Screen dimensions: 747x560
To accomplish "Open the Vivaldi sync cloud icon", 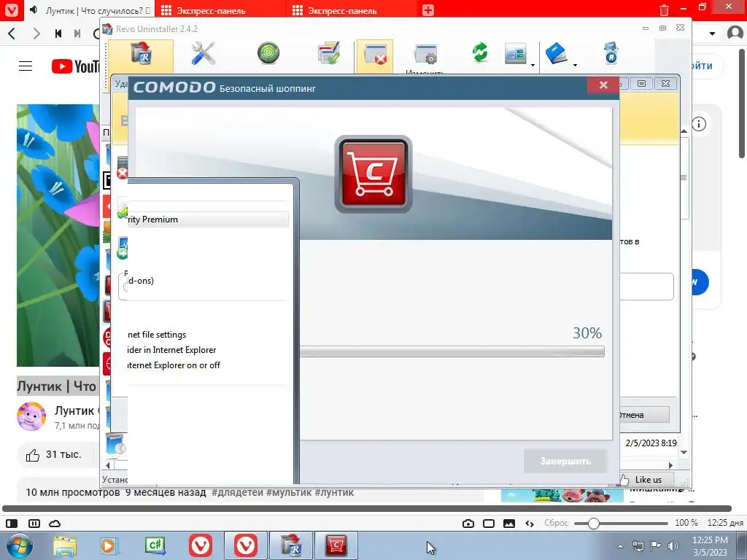I will [55, 524].
